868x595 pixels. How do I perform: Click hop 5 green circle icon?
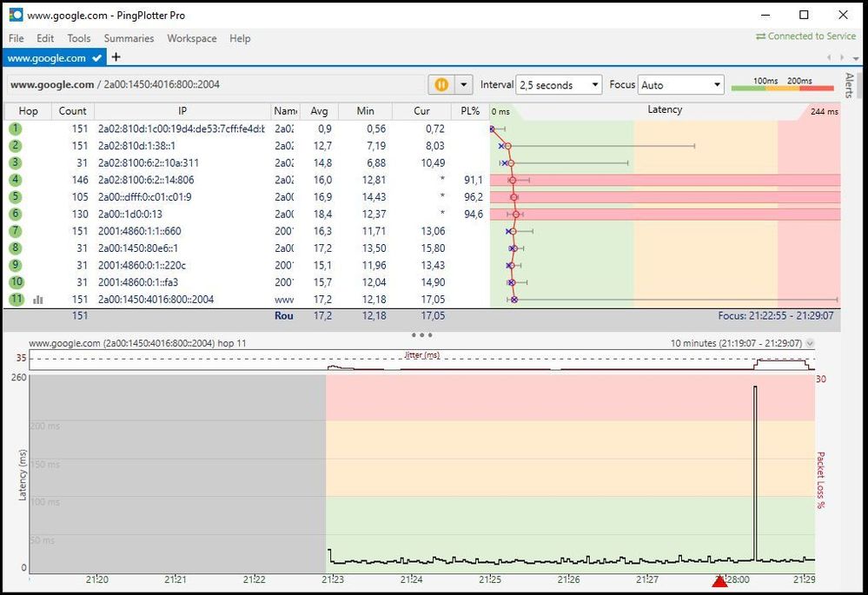[x=15, y=196]
